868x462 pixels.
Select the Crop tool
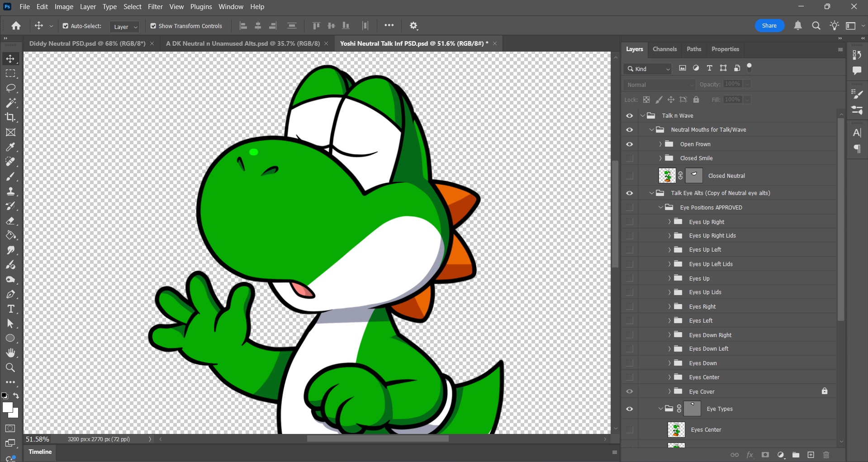[x=10, y=117]
